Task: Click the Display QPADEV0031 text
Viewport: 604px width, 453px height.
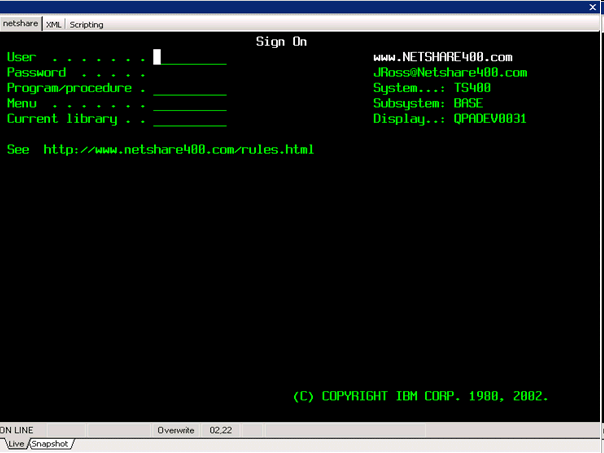Action: point(450,119)
